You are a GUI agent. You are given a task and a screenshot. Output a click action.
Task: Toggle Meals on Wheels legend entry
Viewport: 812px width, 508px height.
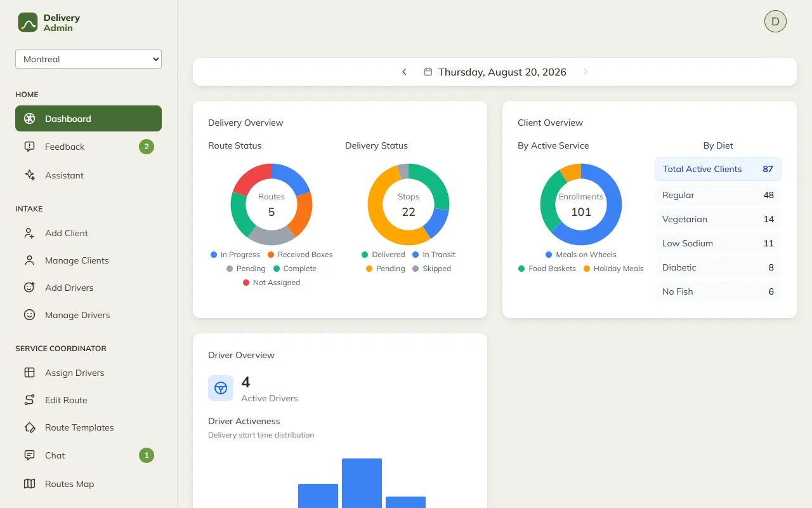(581, 255)
